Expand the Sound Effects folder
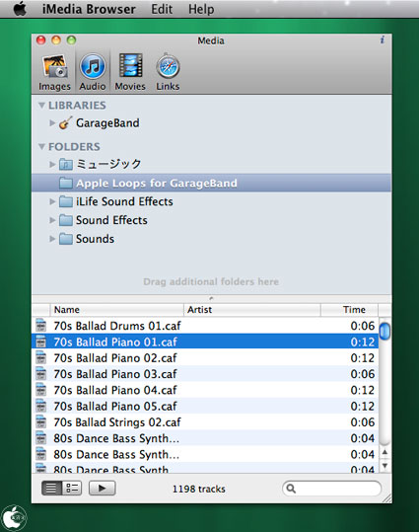 pyautogui.click(x=52, y=220)
